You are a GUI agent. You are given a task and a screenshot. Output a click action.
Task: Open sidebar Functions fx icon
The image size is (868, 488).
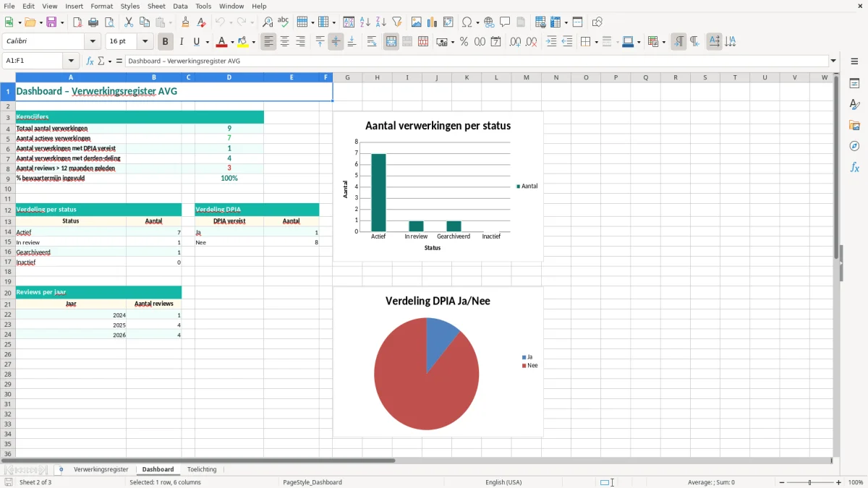pyautogui.click(x=854, y=168)
